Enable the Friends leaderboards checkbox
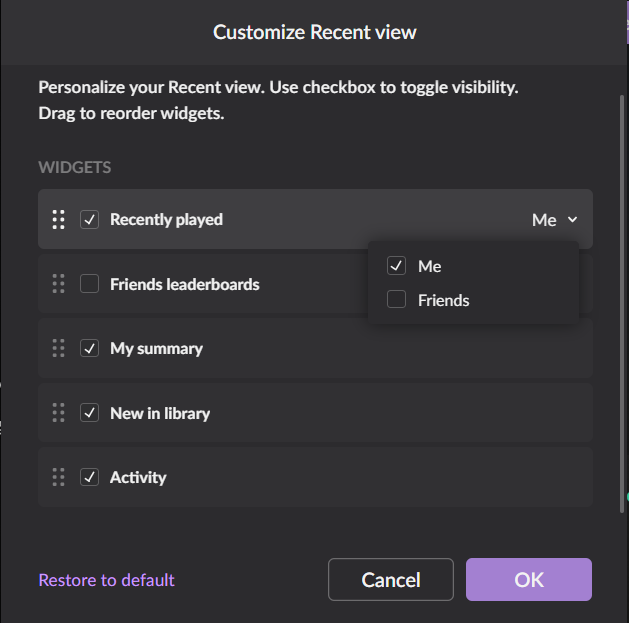This screenshot has width=629, height=623. click(x=89, y=284)
